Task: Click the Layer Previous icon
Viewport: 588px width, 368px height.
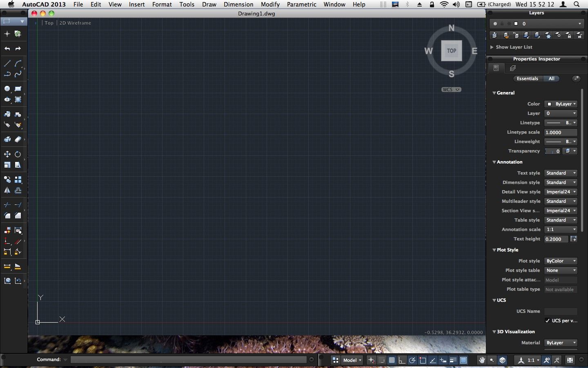Action: point(516,36)
